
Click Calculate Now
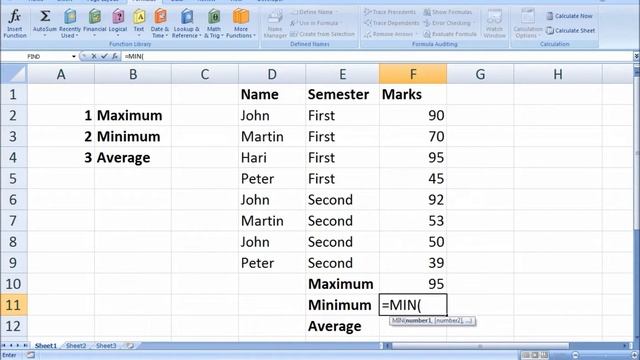coord(569,16)
